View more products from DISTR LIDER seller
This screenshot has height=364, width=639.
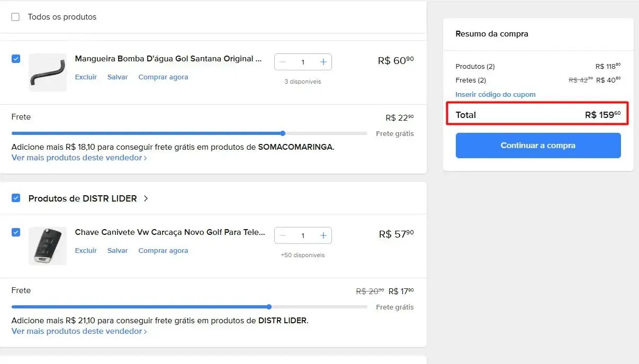click(x=79, y=331)
